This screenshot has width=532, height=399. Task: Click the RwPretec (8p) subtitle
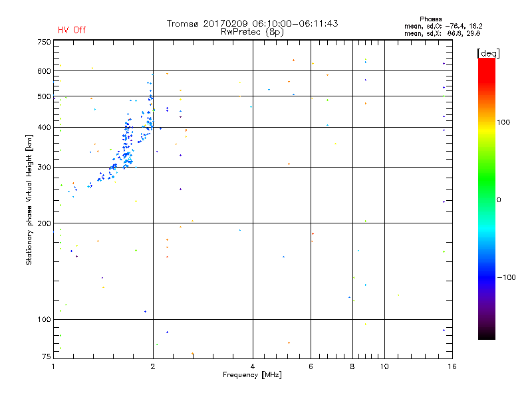[252, 31]
